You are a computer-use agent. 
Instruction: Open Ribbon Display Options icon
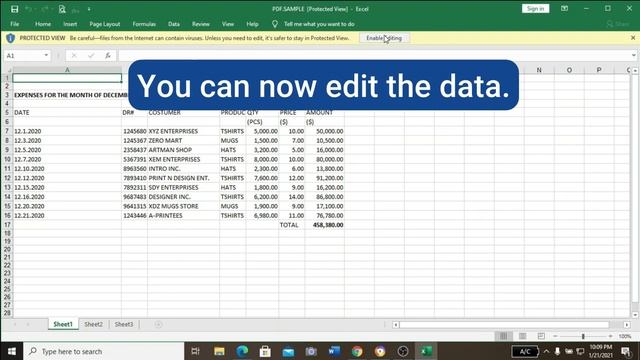[x=564, y=9]
